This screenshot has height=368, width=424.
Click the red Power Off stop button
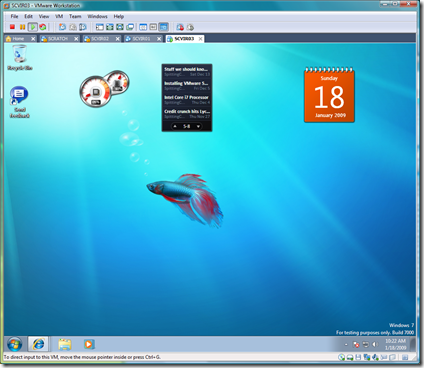pos(12,27)
